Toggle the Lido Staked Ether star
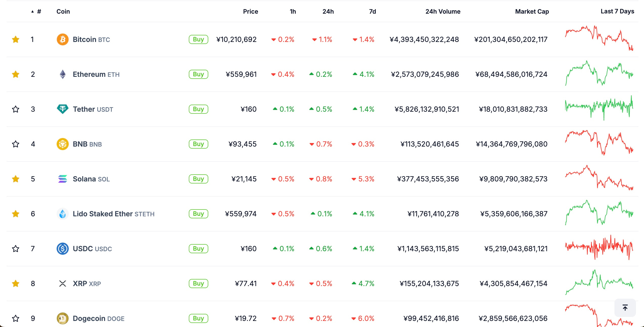 click(x=16, y=214)
